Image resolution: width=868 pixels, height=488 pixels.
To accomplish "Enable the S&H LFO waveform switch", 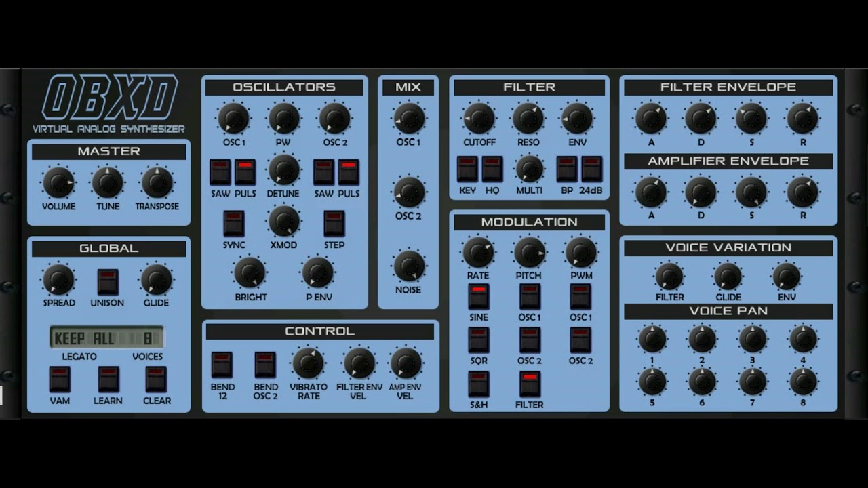I will (x=479, y=384).
